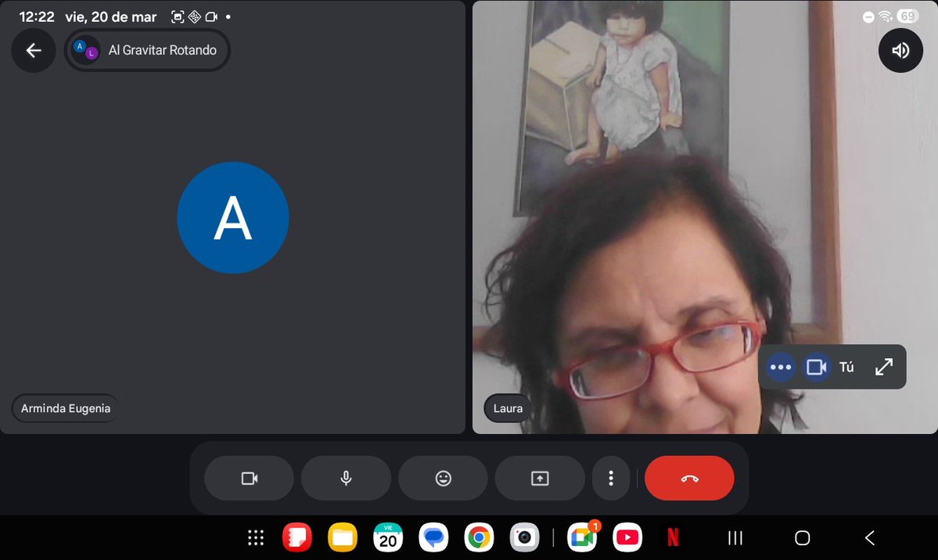Select the Laura name label

[508, 408]
